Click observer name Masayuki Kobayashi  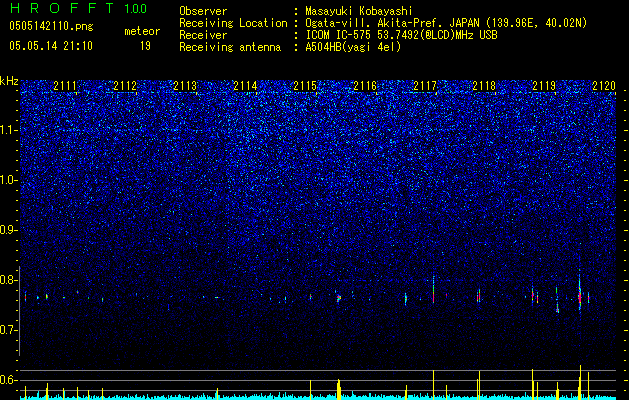point(359,12)
